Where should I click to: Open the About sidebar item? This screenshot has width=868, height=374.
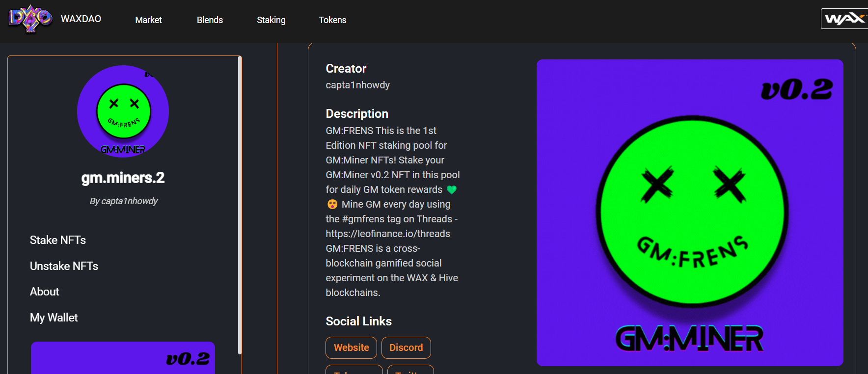44,292
